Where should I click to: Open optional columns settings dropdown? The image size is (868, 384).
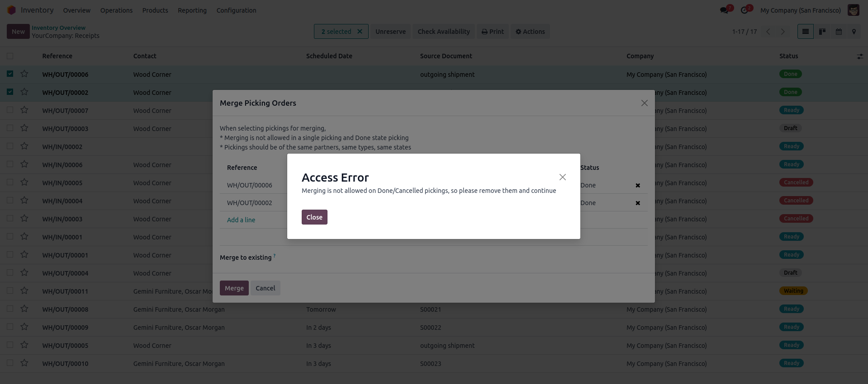pos(859,56)
